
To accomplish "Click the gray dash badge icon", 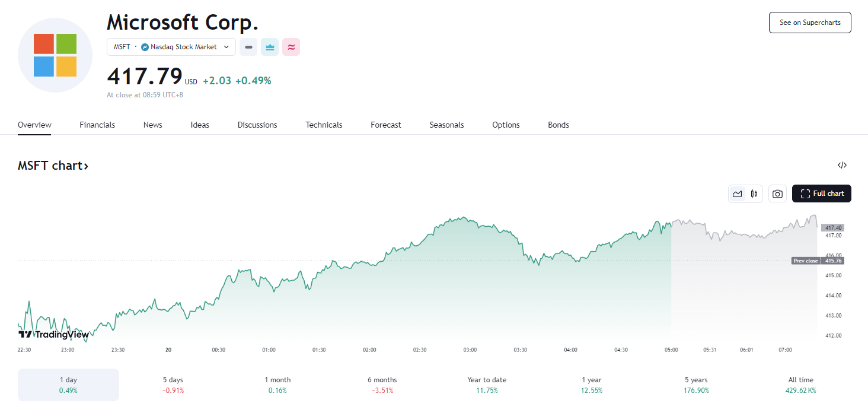I will pos(248,47).
